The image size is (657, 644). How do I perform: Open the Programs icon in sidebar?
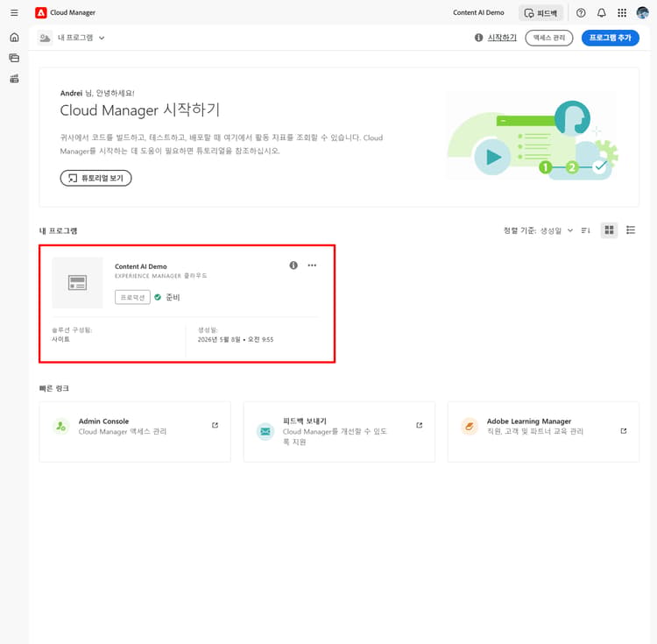click(x=14, y=58)
